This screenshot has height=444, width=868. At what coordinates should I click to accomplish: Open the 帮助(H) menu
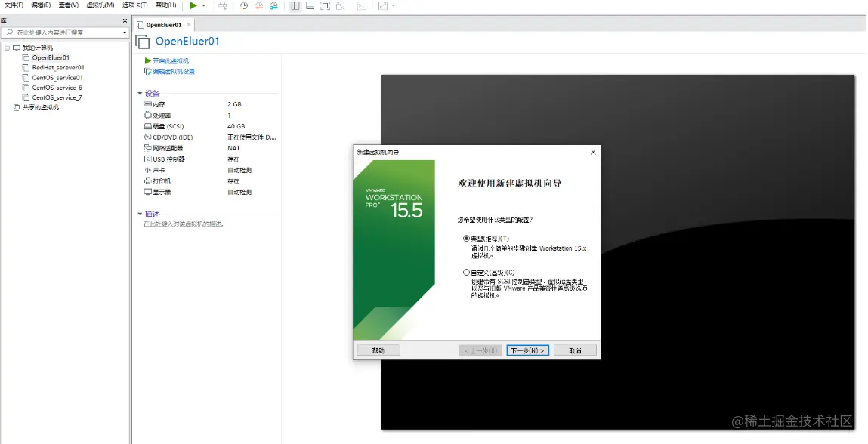[166, 5]
